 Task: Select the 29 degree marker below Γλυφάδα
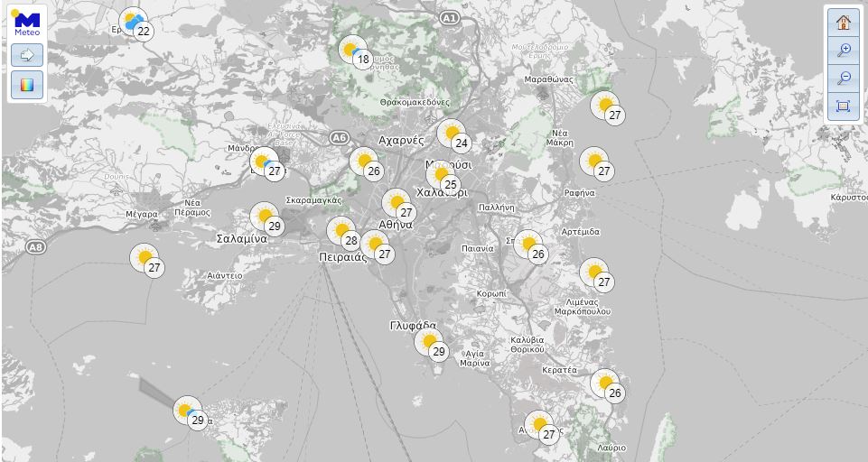431,344
